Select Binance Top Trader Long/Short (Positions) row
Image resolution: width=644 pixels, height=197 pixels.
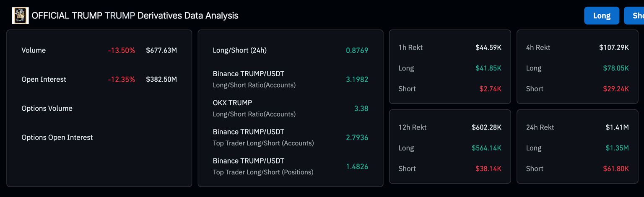[x=263, y=166]
